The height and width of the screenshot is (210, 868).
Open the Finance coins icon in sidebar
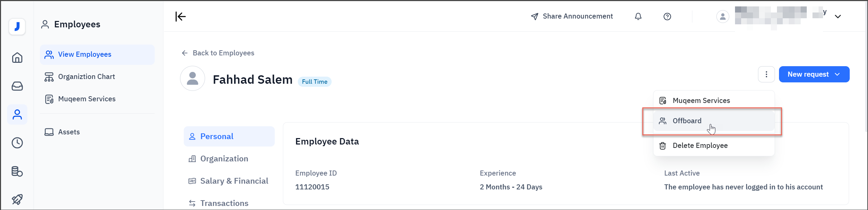click(x=17, y=171)
